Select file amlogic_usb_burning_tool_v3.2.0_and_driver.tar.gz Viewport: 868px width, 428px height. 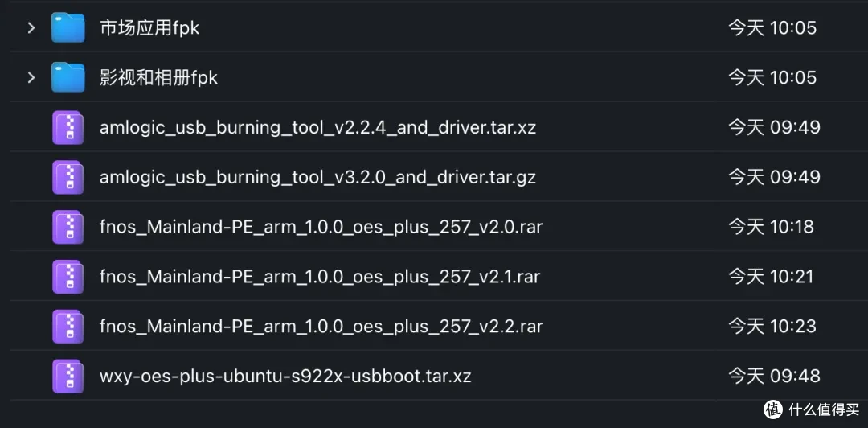click(x=317, y=178)
